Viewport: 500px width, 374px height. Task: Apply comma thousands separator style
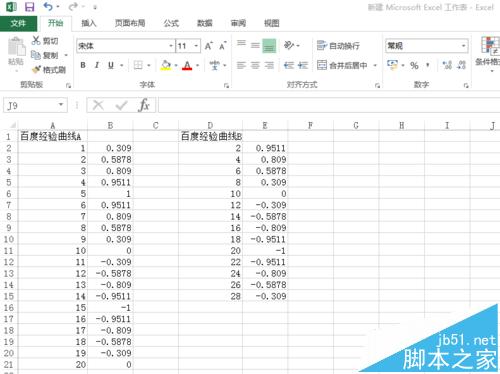[x=428, y=65]
